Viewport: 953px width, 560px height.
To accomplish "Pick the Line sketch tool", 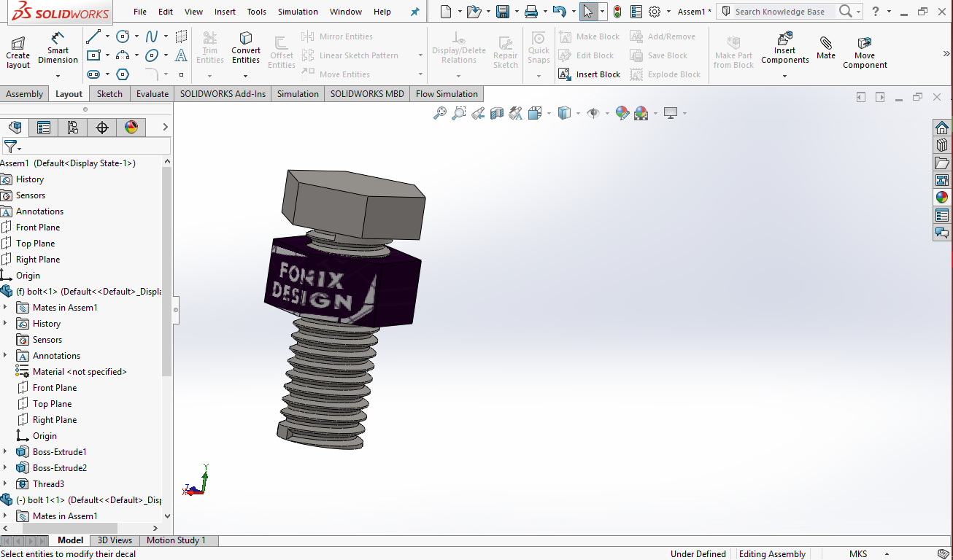I will click(x=93, y=36).
